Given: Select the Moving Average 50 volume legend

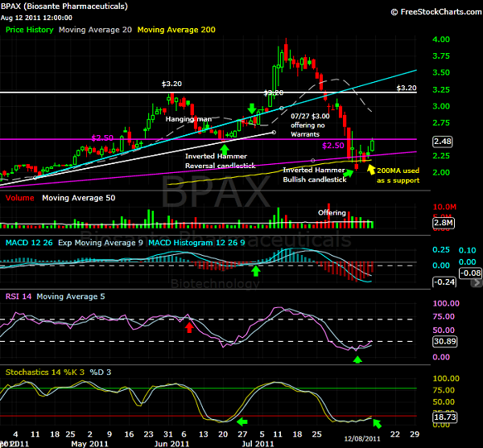Looking at the screenshot, I should [79, 198].
